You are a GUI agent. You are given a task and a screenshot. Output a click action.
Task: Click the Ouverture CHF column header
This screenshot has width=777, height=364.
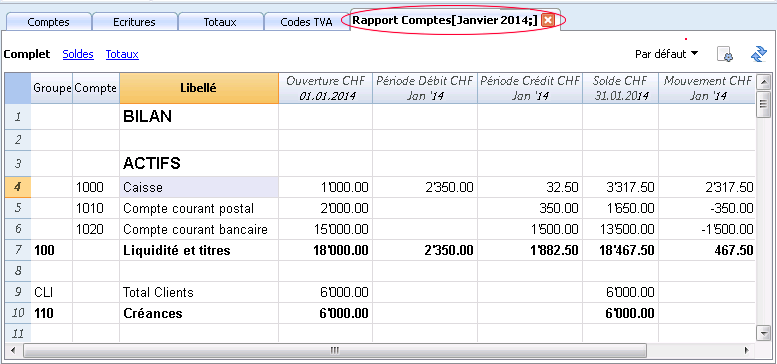point(326,88)
